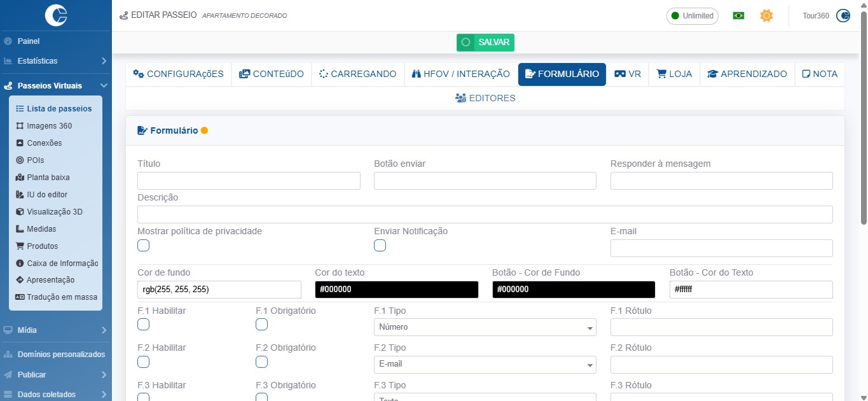868x401 pixels.
Task: Open the Editores tab
Action: pyautogui.click(x=485, y=98)
